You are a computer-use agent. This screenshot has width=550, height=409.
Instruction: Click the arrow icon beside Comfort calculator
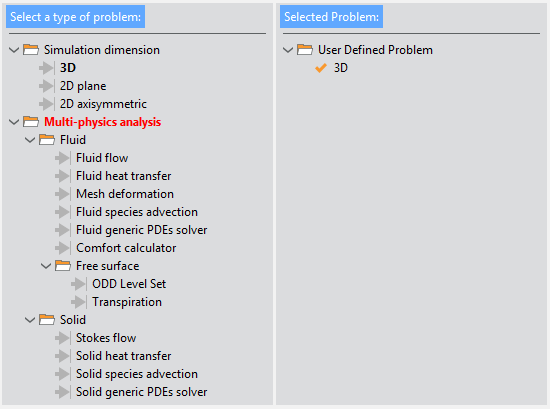coord(62,248)
